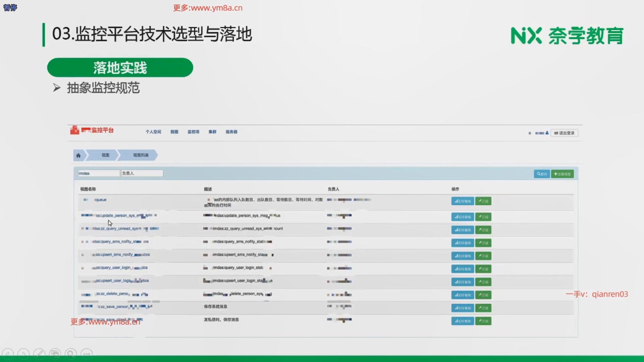Click the user avatar icon near 退出登录
The height and width of the screenshot is (362, 644).
click(x=547, y=133)
